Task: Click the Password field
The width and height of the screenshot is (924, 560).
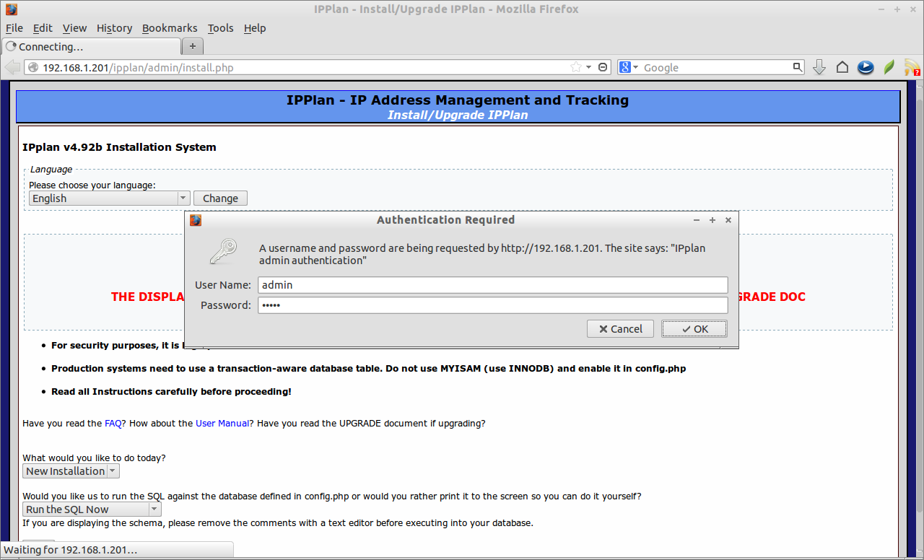Action: tap(492, 305)
